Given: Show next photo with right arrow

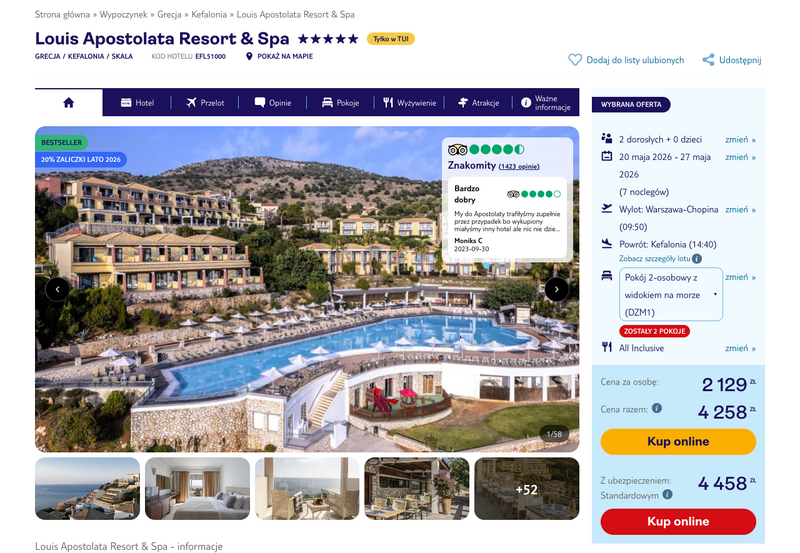Looking at the screenshot, I should [x=557, y=289].
